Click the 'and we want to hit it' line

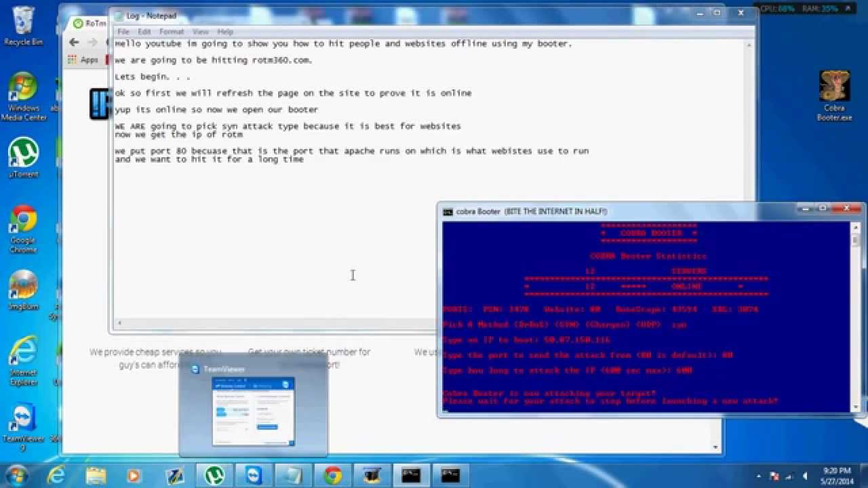(209, 159)
